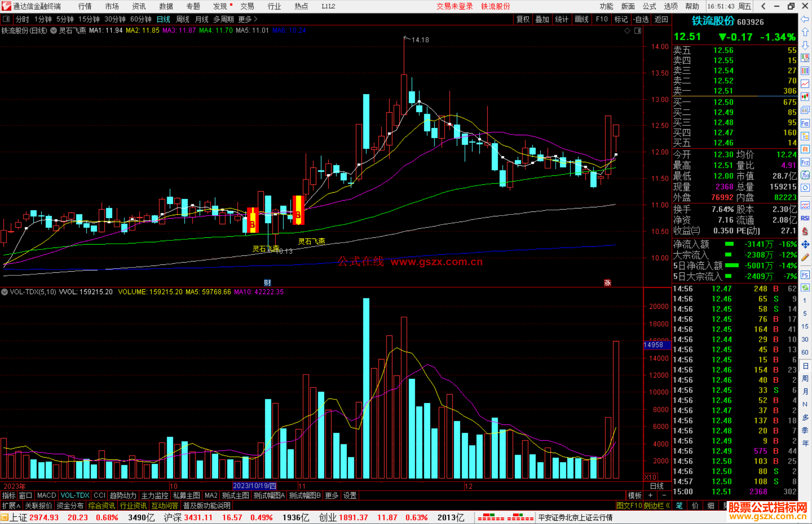The image size is (812, 524).
Task: Switch to the 分时 tab
Action: 22,19
